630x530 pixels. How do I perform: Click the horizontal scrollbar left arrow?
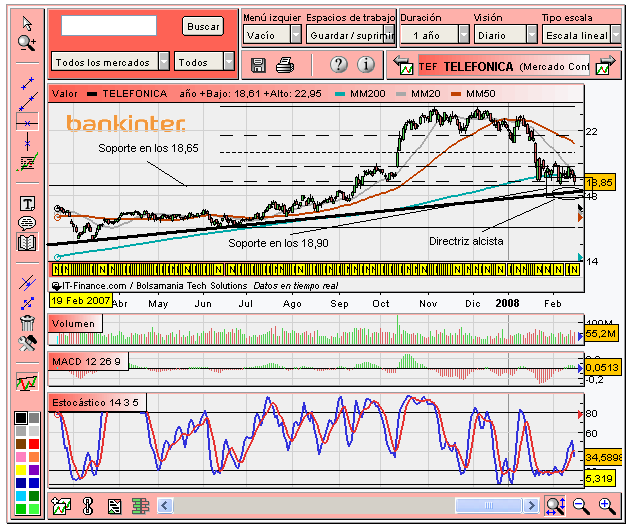point(165,505)
